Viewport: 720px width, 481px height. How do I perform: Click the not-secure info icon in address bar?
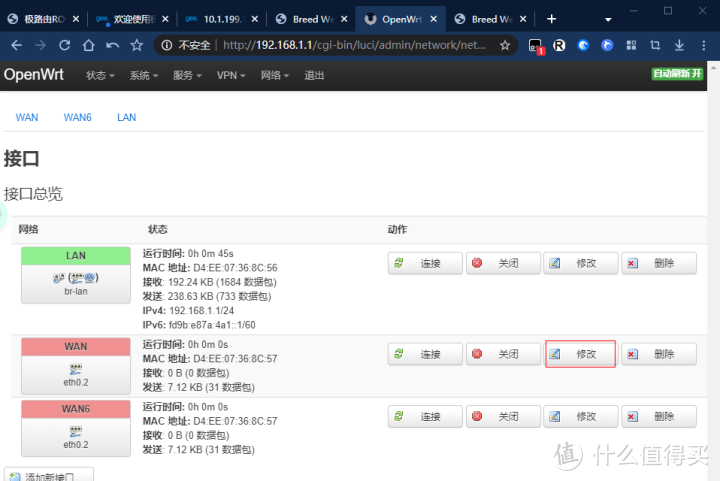(x=167, y=45)
